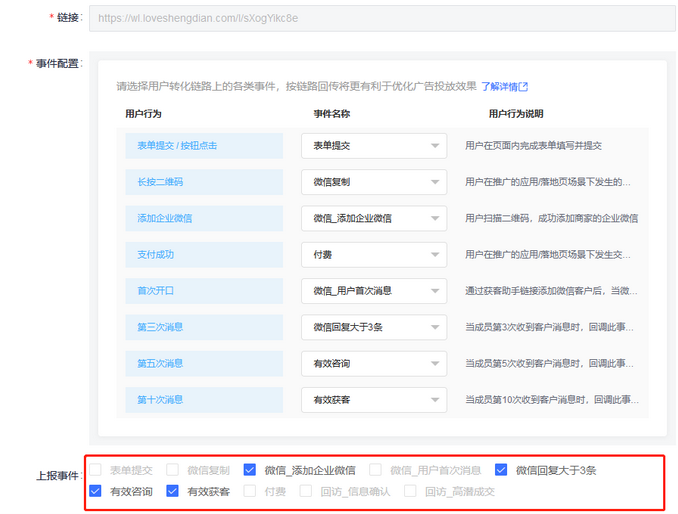Expand the 付费 event name dropdown
This screenshot has height=514, width=678.
tap(374, 255)
